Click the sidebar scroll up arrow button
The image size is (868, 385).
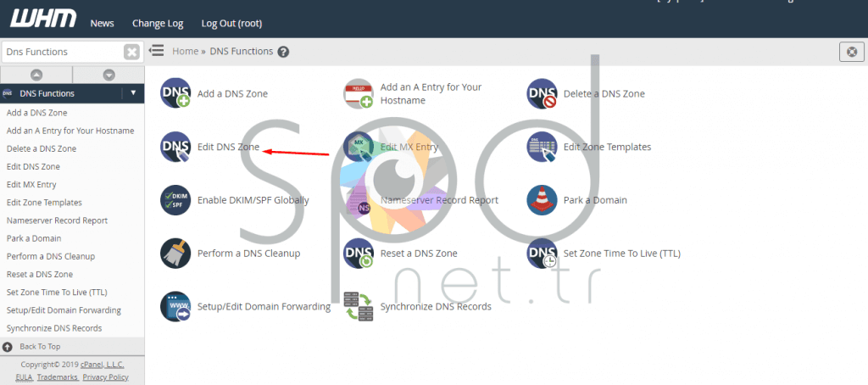(x=36, y=75)
